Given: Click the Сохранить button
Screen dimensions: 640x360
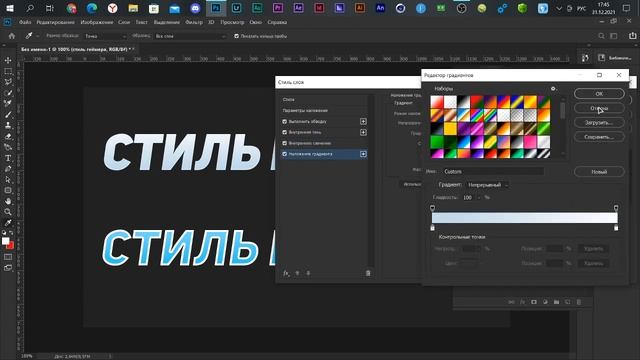Looking at the screenshot, I should 599,137.
